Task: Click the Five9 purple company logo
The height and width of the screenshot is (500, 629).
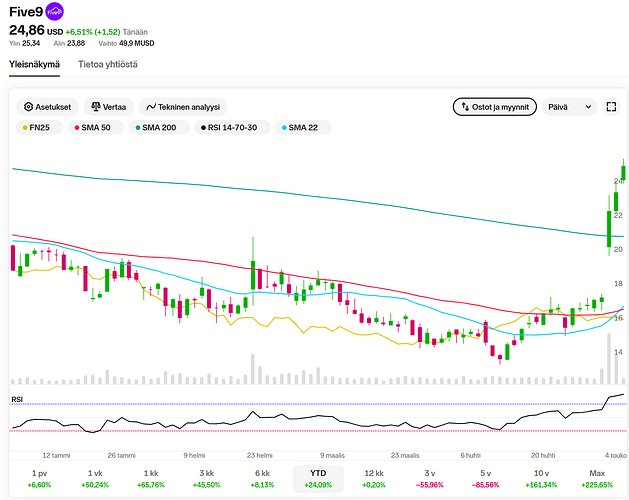Action: pos(54,12)
